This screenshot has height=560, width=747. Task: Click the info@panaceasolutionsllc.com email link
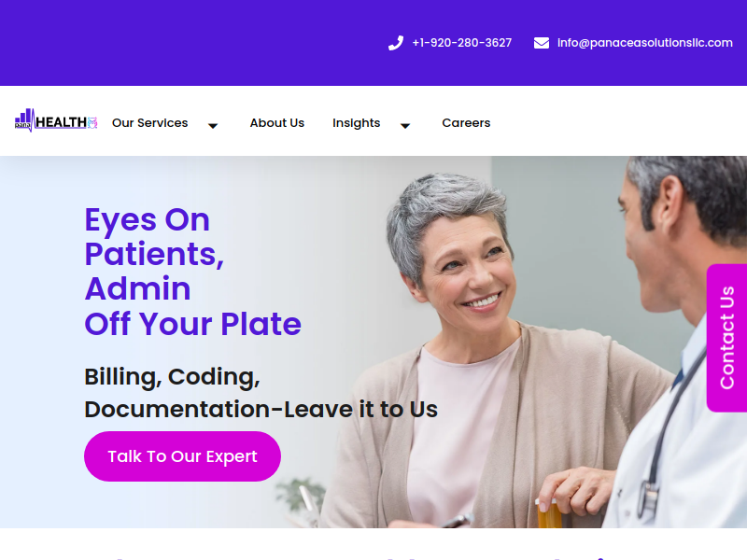pos(644,43)
